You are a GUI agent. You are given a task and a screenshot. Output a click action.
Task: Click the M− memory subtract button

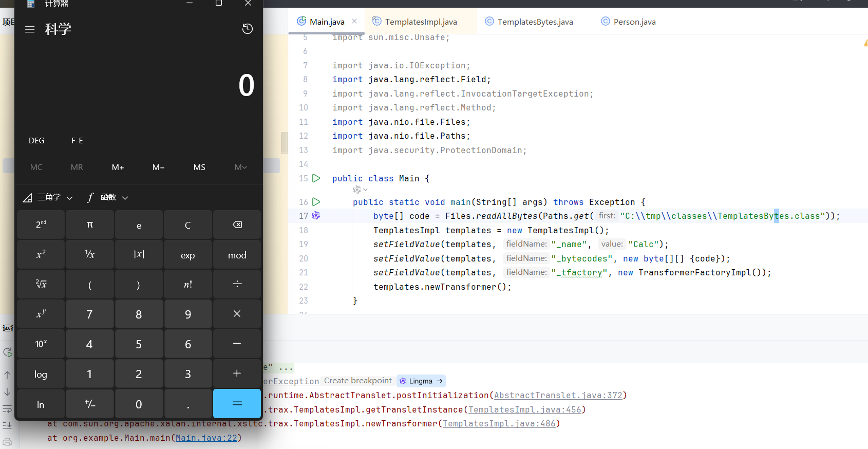159,167
